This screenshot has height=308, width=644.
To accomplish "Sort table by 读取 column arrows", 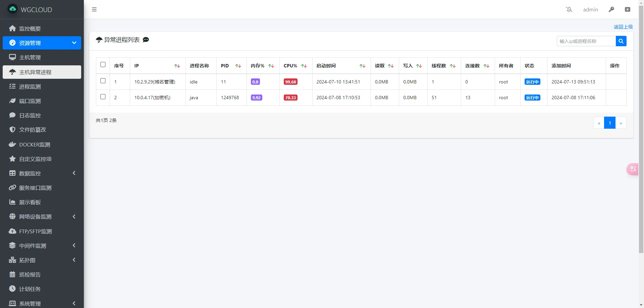I will click(x=391, y=66).
